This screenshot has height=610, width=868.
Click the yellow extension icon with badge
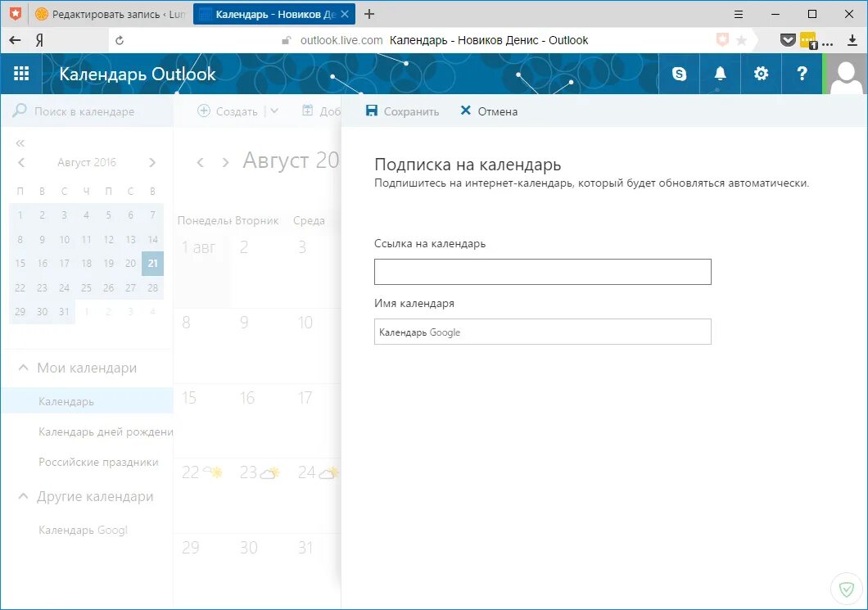[x=809, y=40]
